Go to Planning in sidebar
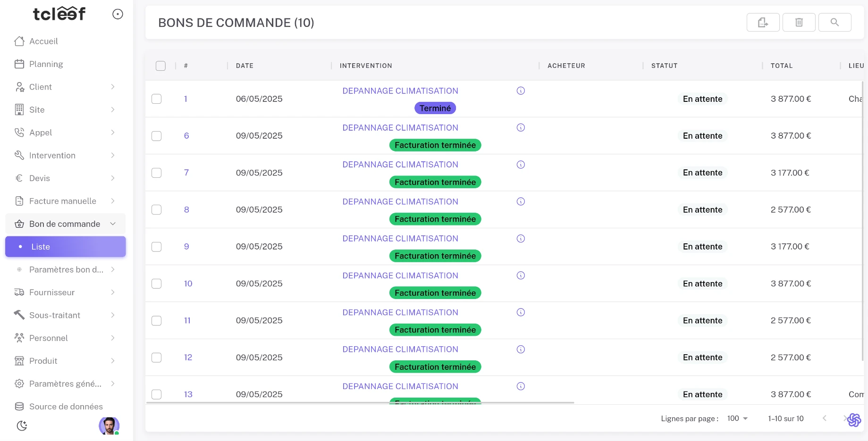This screenshot has height=441, width=868. coord(46,64)
